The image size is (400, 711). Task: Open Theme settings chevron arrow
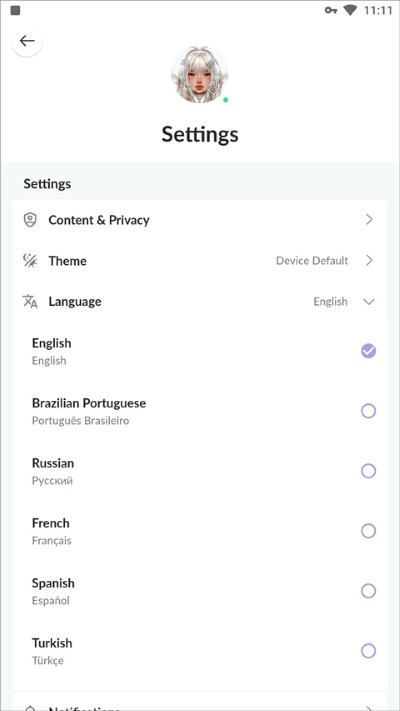click(x=369, y=261)
